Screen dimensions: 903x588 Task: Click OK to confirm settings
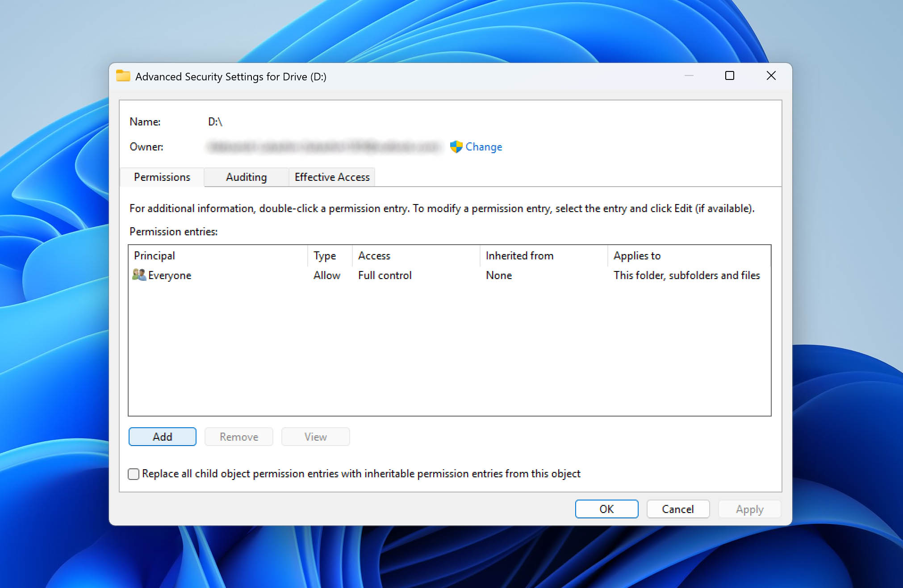606,509
